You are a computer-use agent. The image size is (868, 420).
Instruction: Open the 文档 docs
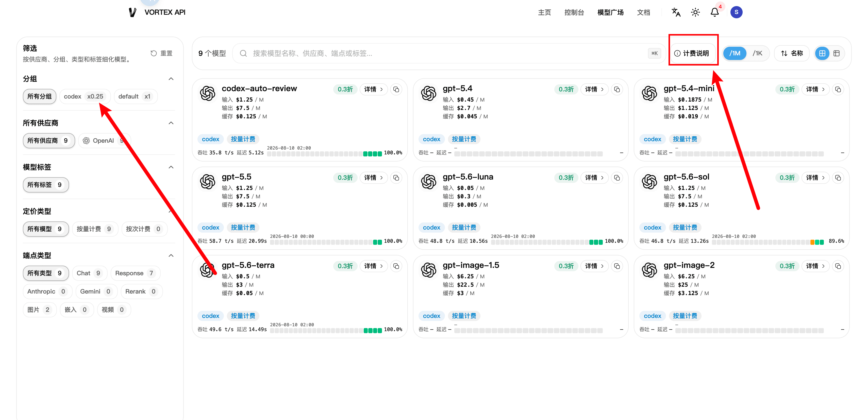click(x=643, y=12)
